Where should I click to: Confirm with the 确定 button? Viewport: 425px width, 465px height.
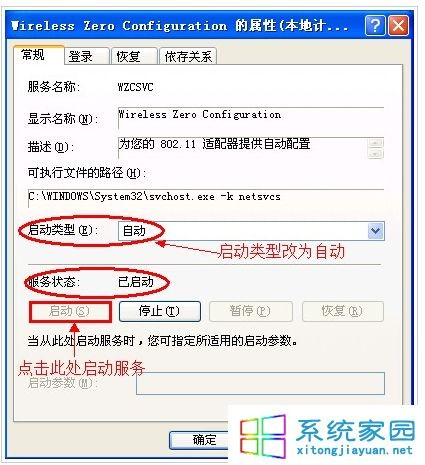coord(200,440)
